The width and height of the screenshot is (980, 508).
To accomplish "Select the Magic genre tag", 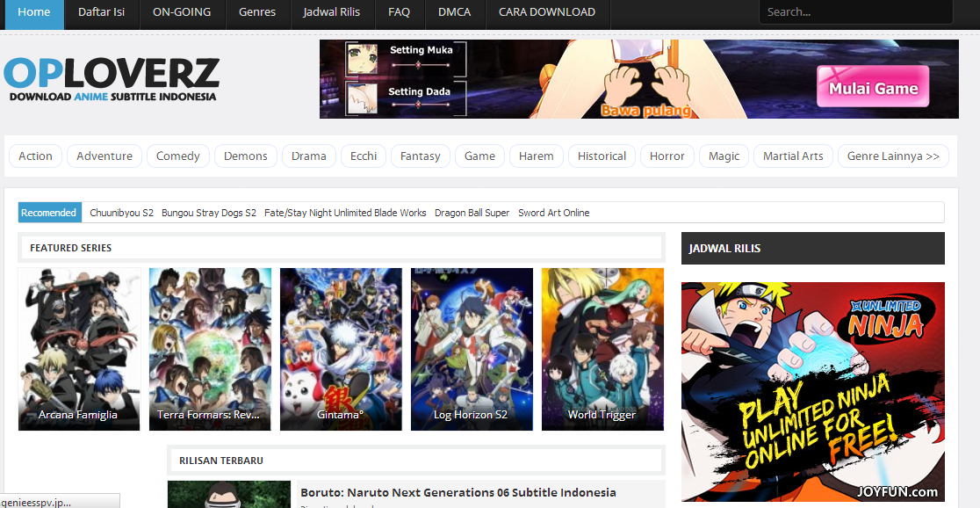I will click(x=724, y=156).
